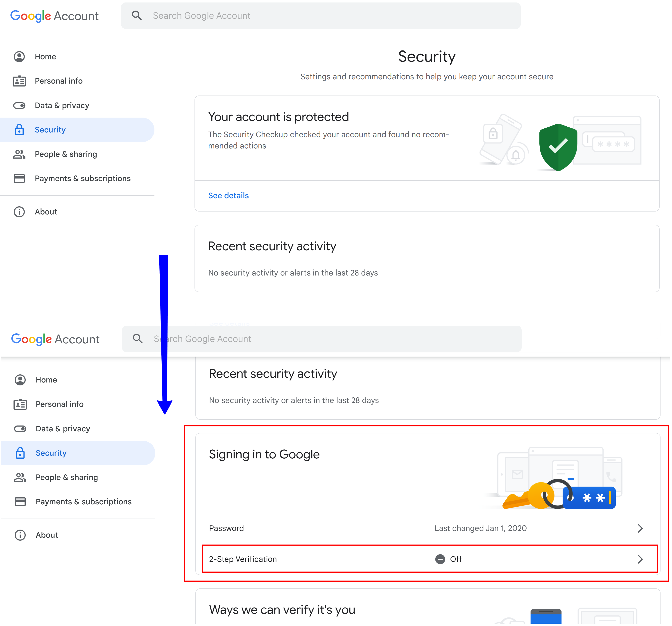Open the 2-Step Verification row chevron

[640, 559]
